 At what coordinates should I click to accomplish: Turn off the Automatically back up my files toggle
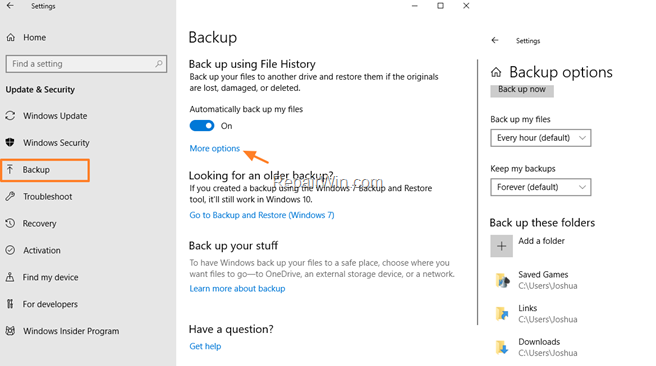202,125
